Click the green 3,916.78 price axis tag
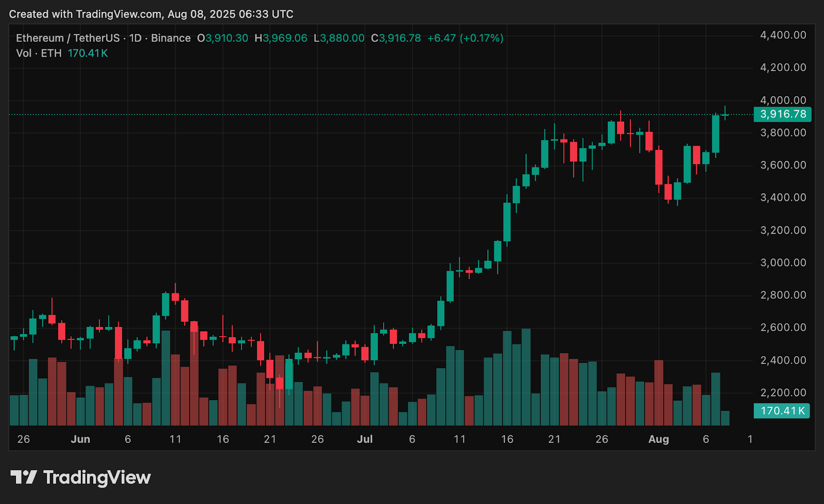 tap(782, 114)
